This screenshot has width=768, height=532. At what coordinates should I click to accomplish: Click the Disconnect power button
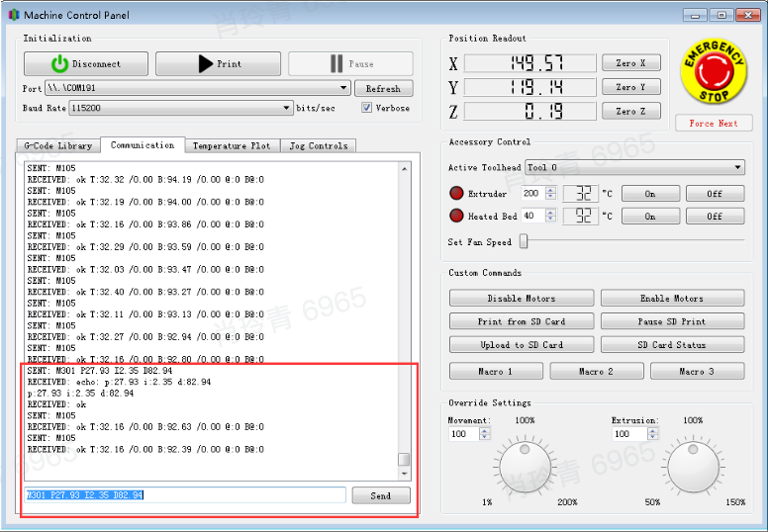click(86, 64)
